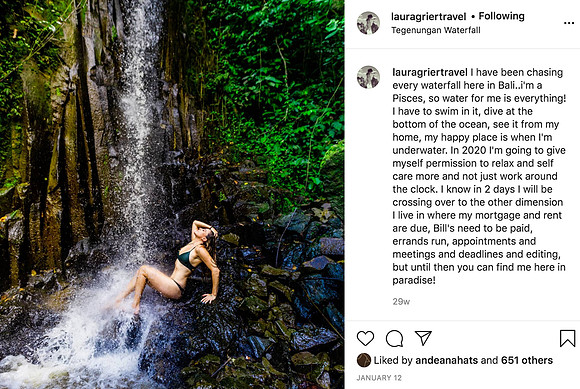The width and height of the screenshot is (580, 389).
Task: Open lauragriertravel username in post header
Action: [x=428, y=17]
